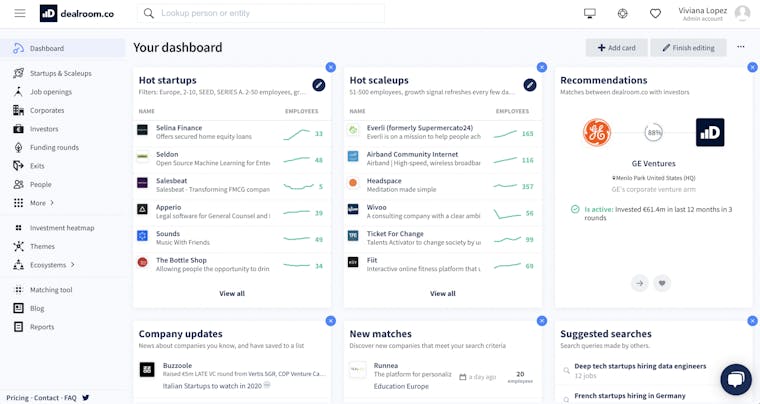Open the chat widget bubble
Screen dimensions: 760x404
[736, 379]
